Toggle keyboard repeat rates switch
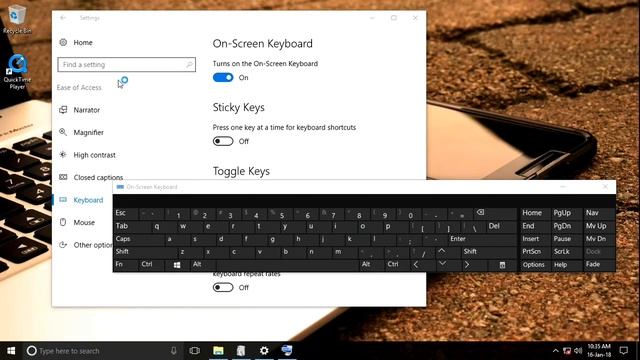 (223, 287)
